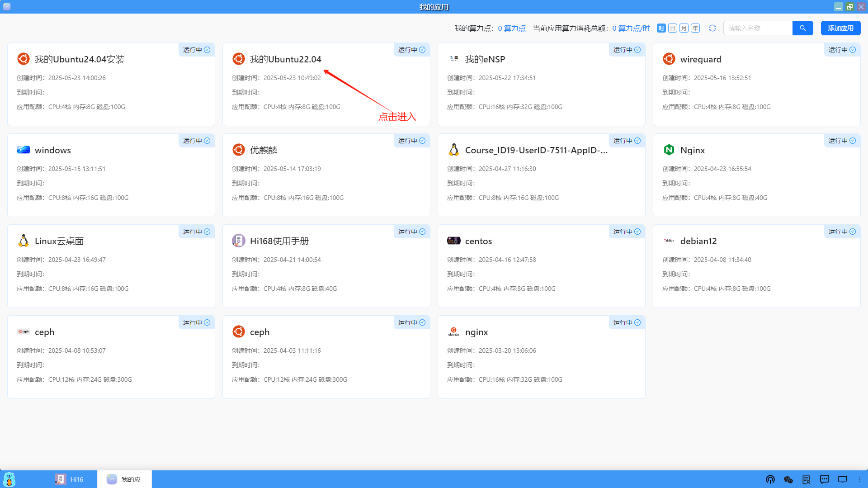This screenshot has width=868, height=488.
Task: Focus the 请输入名称 search field
Action: point(758,28)
